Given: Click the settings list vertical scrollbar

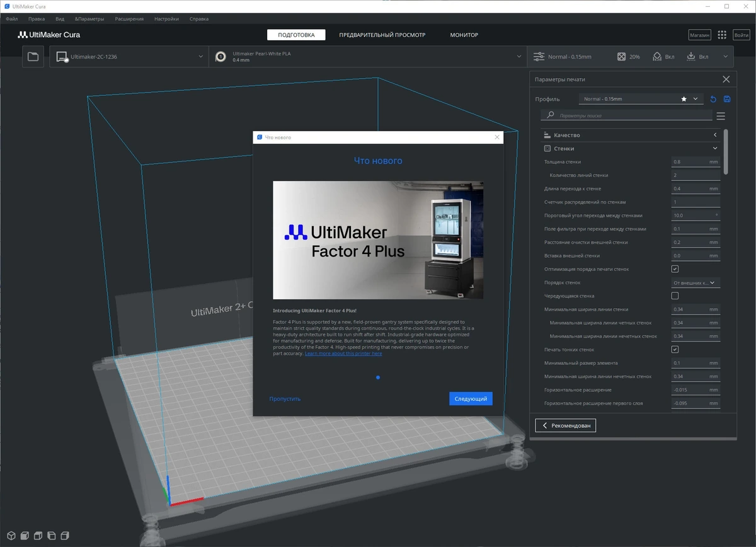Looking at the screenshot, I should (x=726, y=151).
